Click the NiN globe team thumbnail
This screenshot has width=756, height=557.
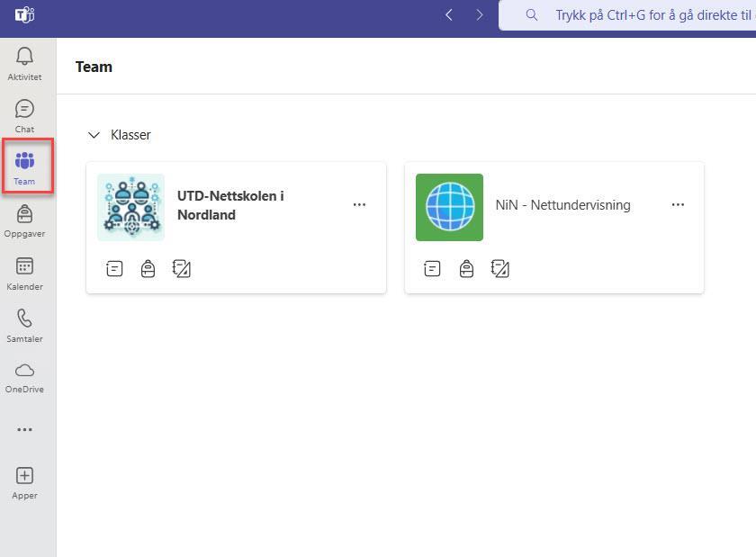tap(449, 207)
